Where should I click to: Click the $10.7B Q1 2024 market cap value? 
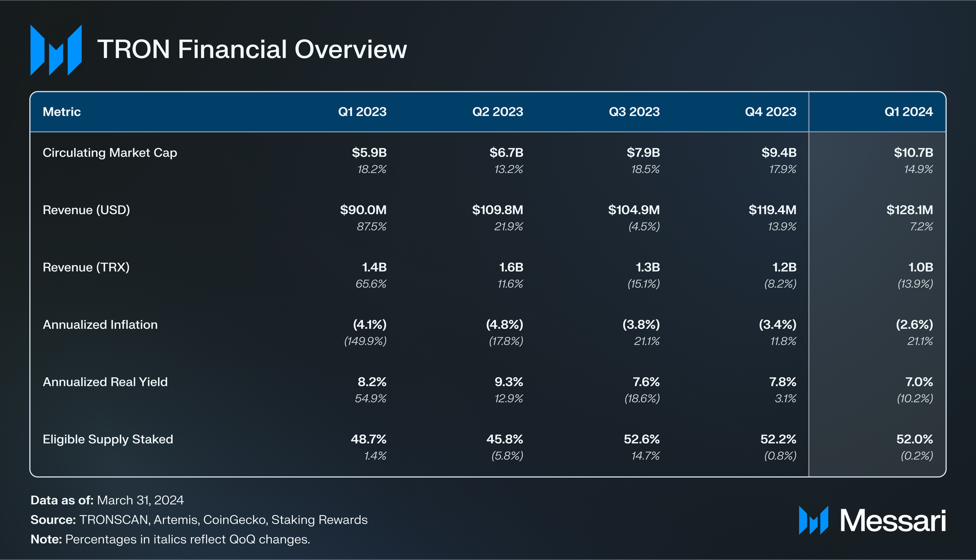913,153
